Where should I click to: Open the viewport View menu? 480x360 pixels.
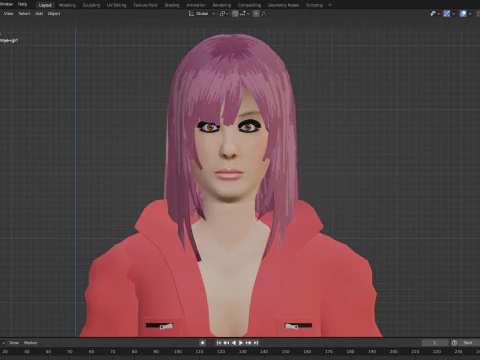point(8,14)
